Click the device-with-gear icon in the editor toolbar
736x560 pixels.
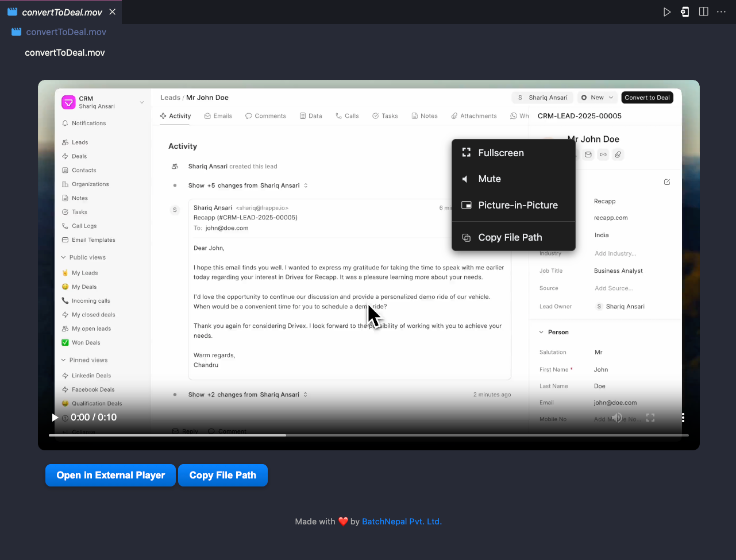pyautogui.click(x=685, y=12)
